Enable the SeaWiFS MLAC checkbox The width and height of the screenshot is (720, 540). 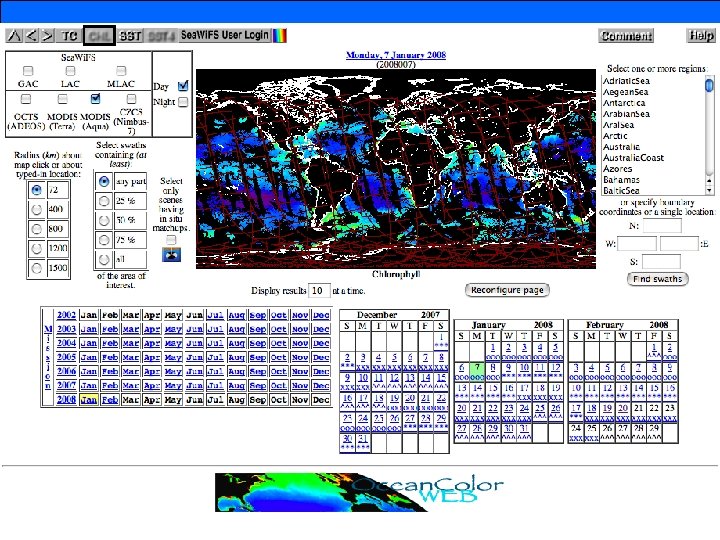(x=121, y=71)
